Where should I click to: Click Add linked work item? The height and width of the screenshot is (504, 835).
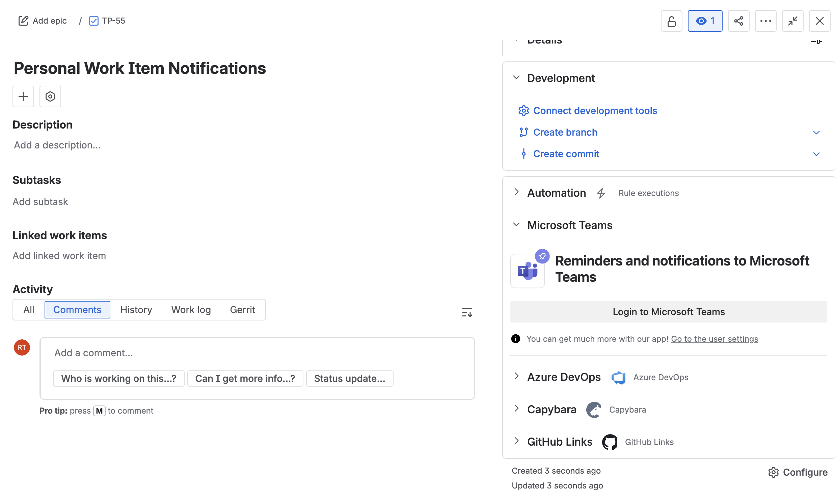click(59, 255)
